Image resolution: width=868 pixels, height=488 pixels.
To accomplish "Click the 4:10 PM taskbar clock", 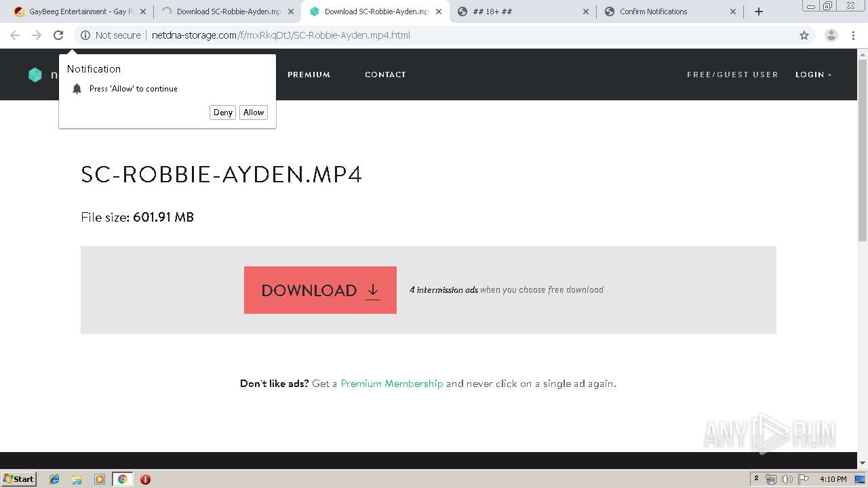I will 833,479.
